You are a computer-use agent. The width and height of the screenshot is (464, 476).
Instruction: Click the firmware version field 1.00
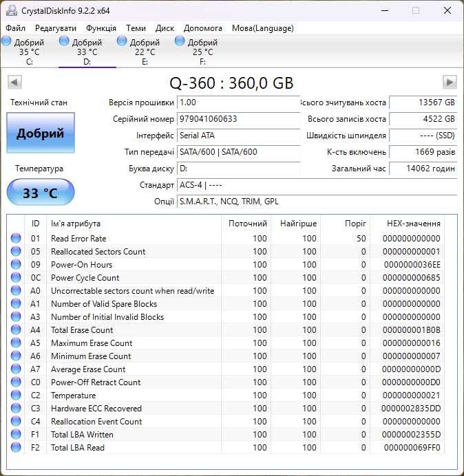238,102
